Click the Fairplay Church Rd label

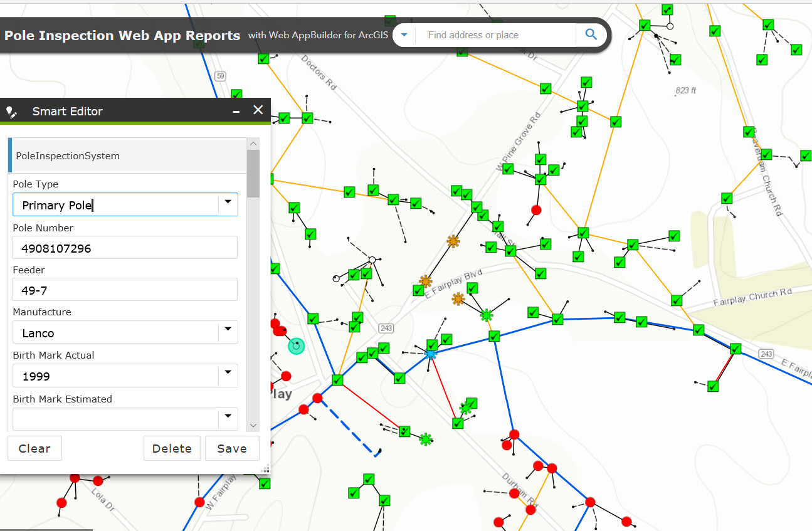pos(752,298)
